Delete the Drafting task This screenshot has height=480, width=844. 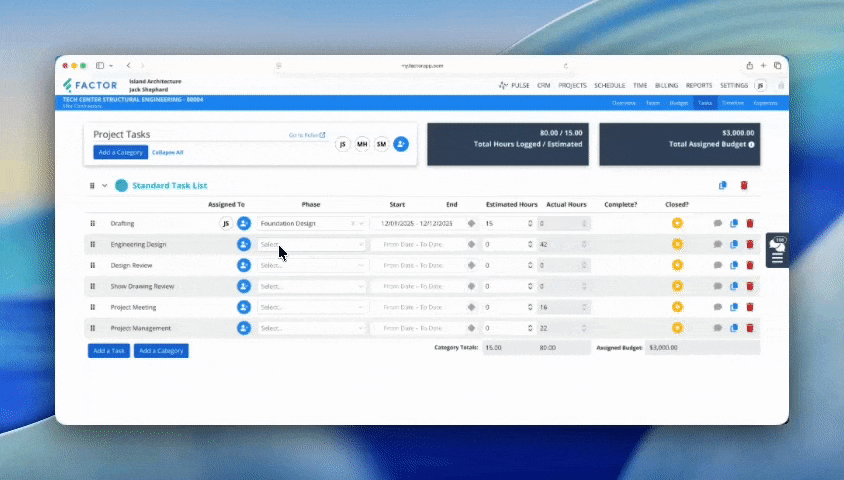click(750, 223)
